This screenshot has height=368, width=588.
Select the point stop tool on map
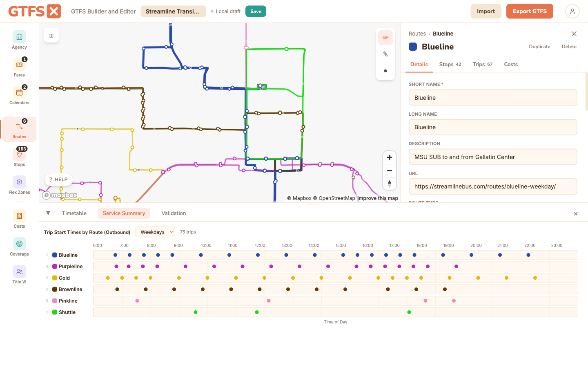click(385, 71)
